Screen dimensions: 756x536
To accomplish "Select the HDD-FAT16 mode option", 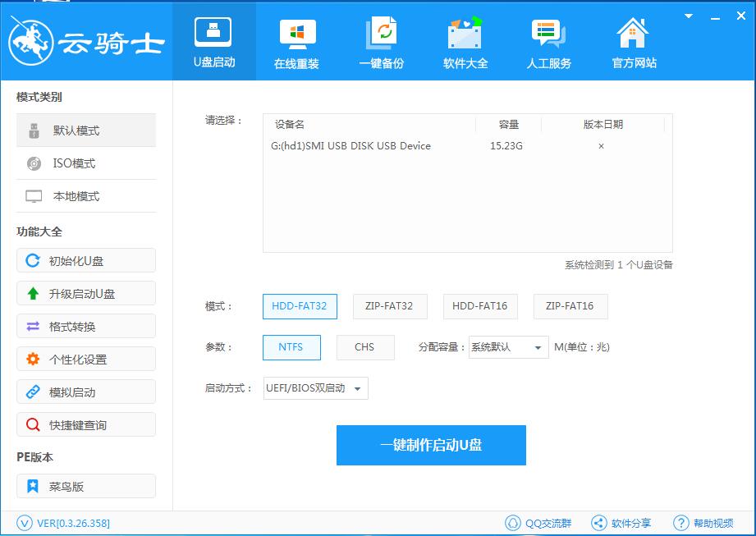I will pyautogui.click(x=480, y=306).
